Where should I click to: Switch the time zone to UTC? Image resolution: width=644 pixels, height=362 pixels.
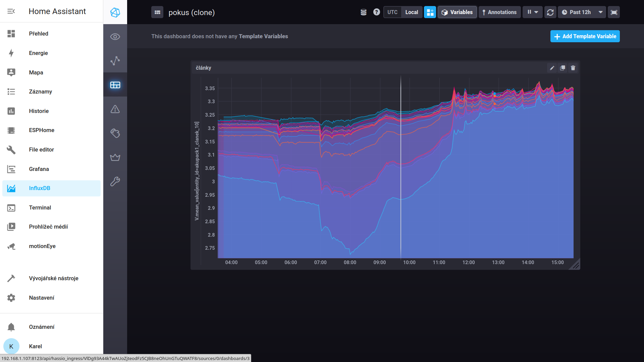click(x=392, y=12)
